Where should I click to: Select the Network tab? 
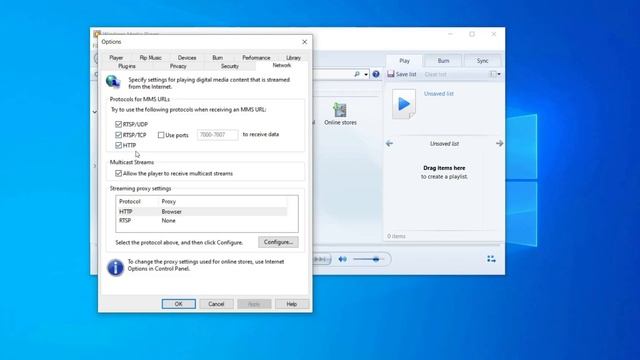click(x=282, y=65)
